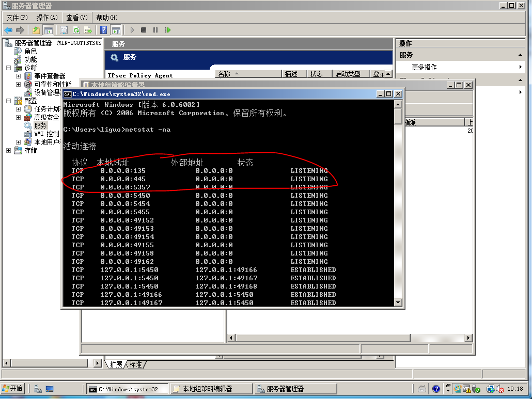Click the 开始 Start button
This screenshot has width=532, height=399.
point(12,389)
